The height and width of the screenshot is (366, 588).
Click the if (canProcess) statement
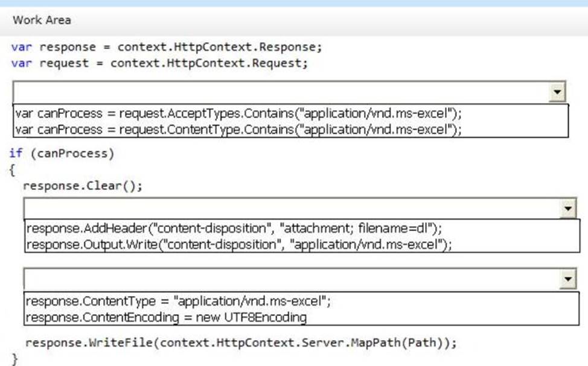tap(62, 153)
